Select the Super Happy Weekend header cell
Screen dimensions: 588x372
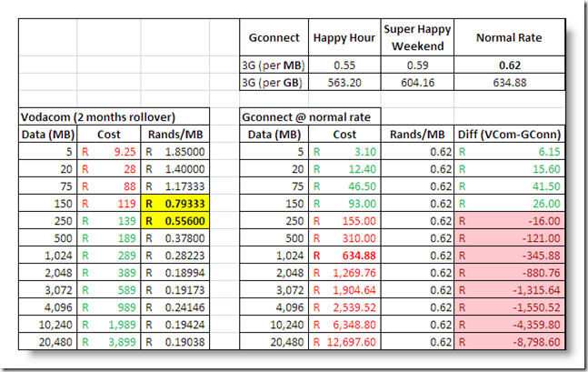pyautogui.click(x=413, y=39)
